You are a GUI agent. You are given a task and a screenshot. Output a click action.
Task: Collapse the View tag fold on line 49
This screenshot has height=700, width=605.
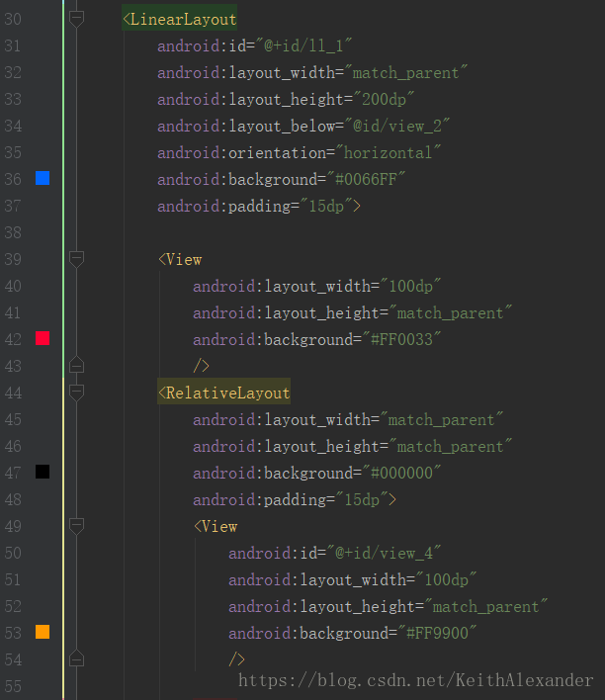click(x=76, y=526)
